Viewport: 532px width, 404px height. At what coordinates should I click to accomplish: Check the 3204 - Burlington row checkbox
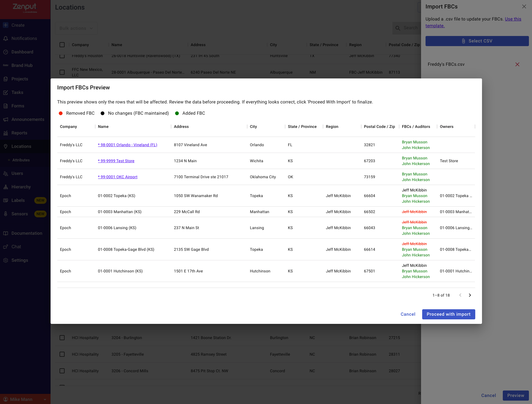coord(62,338)
